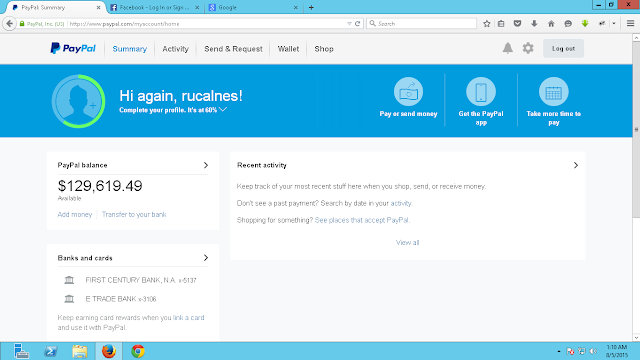Screen dimensions: 640x360
Task: Click the bank icon beside E TRADE BANK
Action: pyautogui.click(x=69, y=299)
